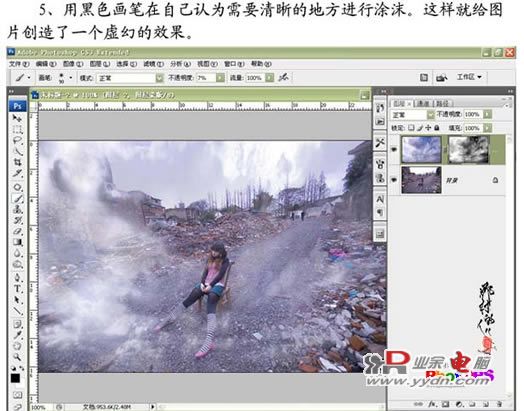Viewport: 524px width, 411px height.
Task: Select the Move tool in the toolbox
Action: [x=17, y=118]
